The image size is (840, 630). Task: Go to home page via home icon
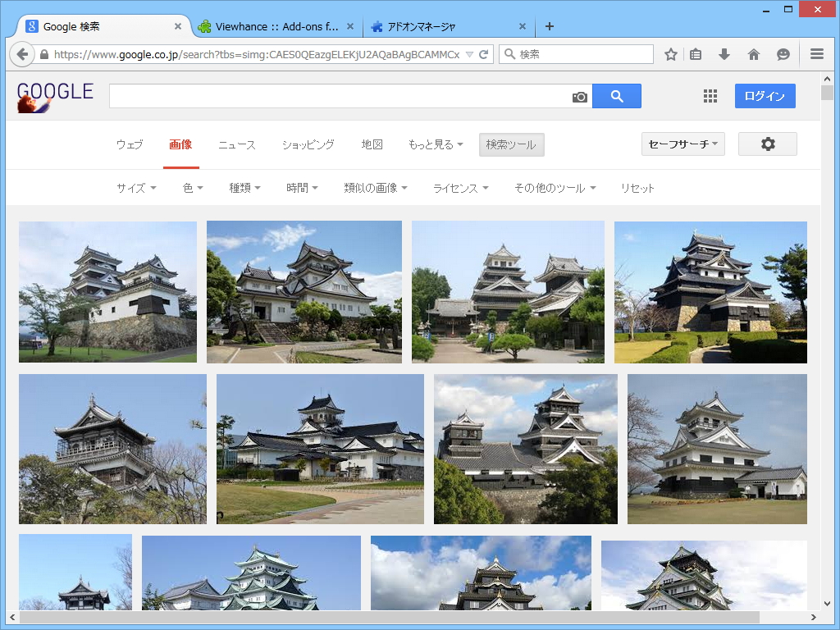(x=754, y=54)
